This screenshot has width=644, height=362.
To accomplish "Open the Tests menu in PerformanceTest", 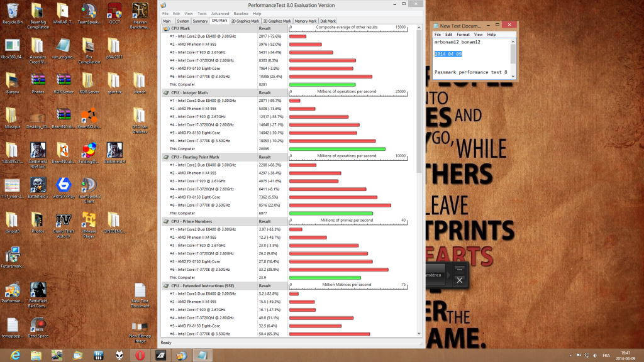I will (202, 14).
